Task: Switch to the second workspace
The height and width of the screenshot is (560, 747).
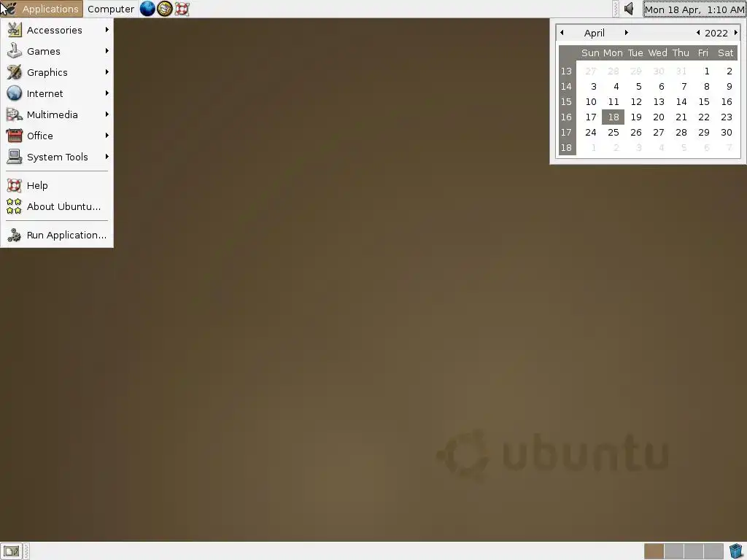Action: tap(673, 551)
